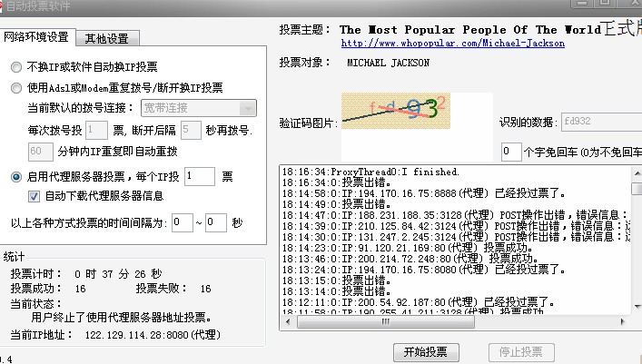
Task: Click the minimum time interval field
Action: (182, 222)
